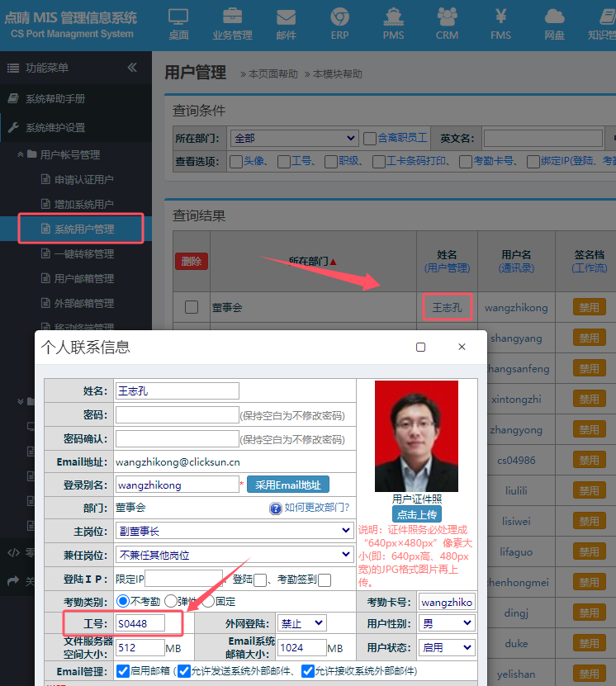Open the 所在部门 dropdown showing 全部
This screenshot has height=686, width=616.
[x=294, y=138]
